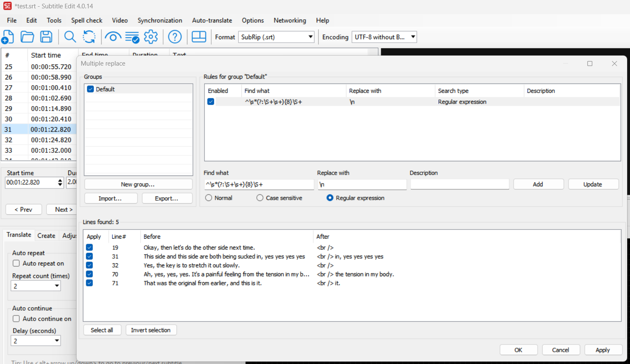Switch to the Translate tab
Screen dimensions: 630x364
coord(19,235)
